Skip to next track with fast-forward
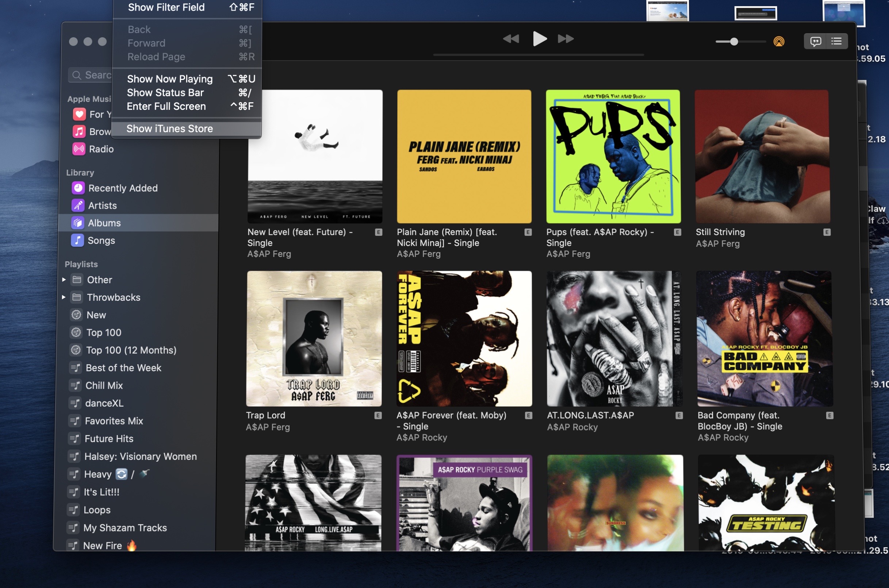The width and height of the screenshot is (889, 588). click(565, 39)
